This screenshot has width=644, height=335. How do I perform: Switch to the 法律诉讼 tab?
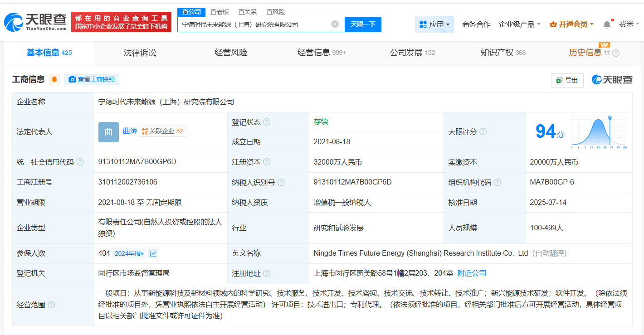140,53
